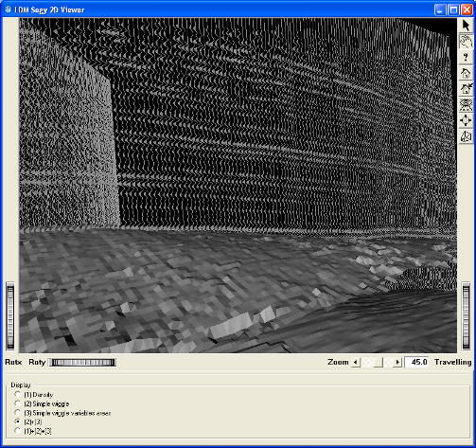Choose [2] Simple wiggle display mode
476x448 pixels.
[18, 403]
